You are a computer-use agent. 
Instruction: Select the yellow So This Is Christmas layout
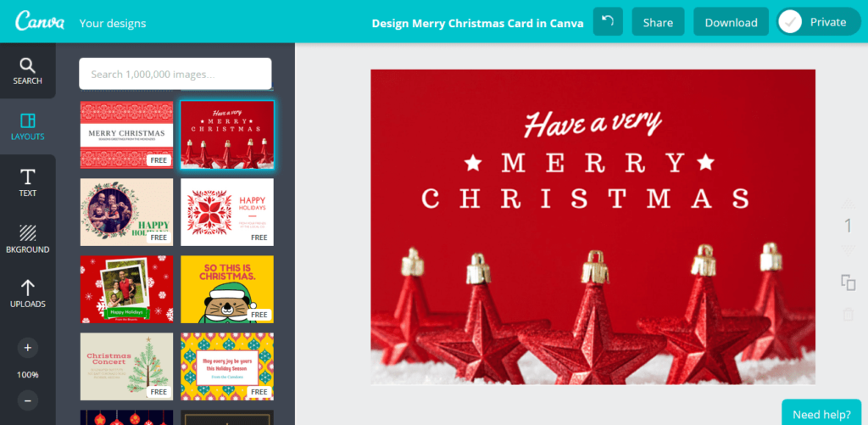(x=227, y=289)
